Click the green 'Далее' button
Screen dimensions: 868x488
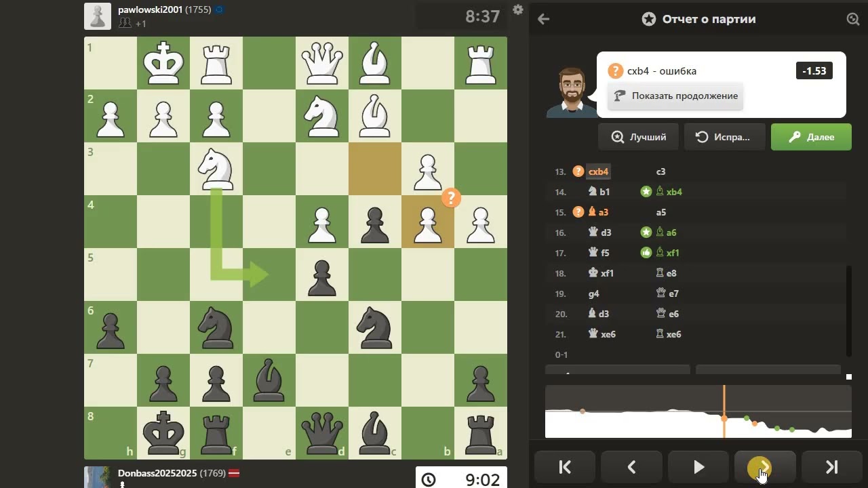coord(811,137)
